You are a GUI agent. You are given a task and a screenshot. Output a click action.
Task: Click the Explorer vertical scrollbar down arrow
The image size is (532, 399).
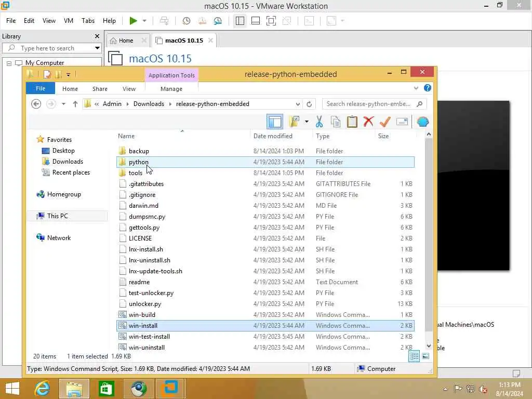coord(429,345)
